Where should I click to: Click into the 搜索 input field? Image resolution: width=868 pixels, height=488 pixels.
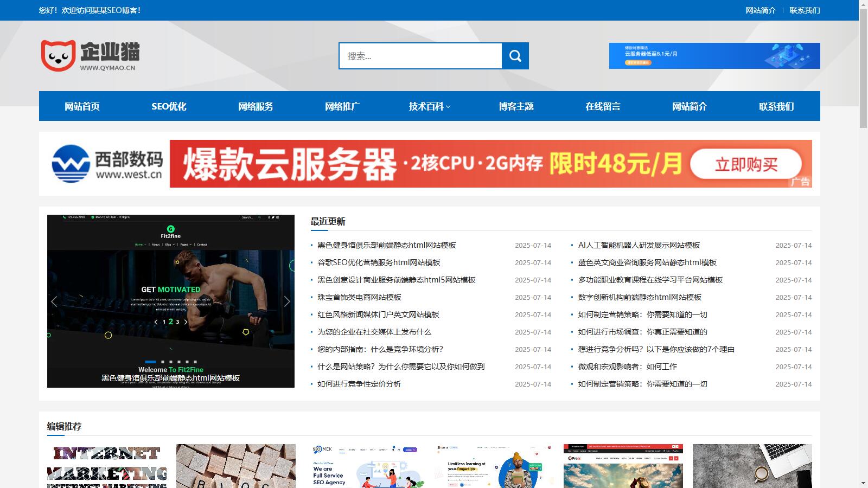pos(420,56)
